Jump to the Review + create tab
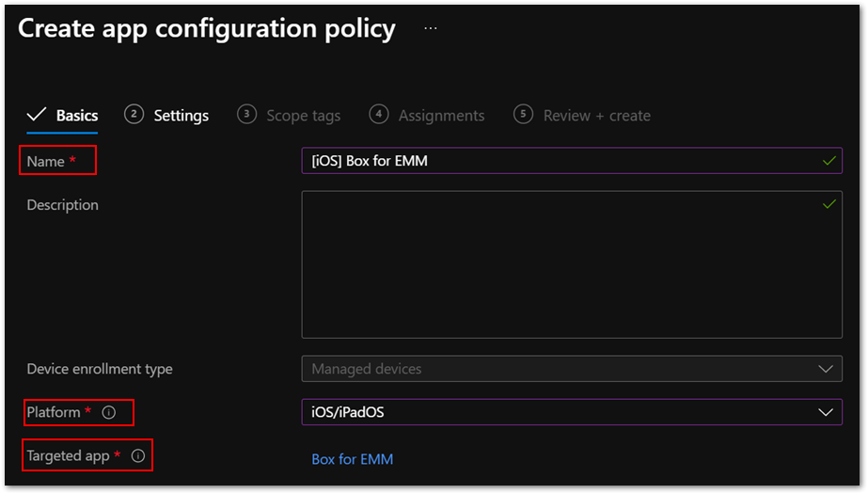Screen dimensions: 868x494 [x=582, y=115]
